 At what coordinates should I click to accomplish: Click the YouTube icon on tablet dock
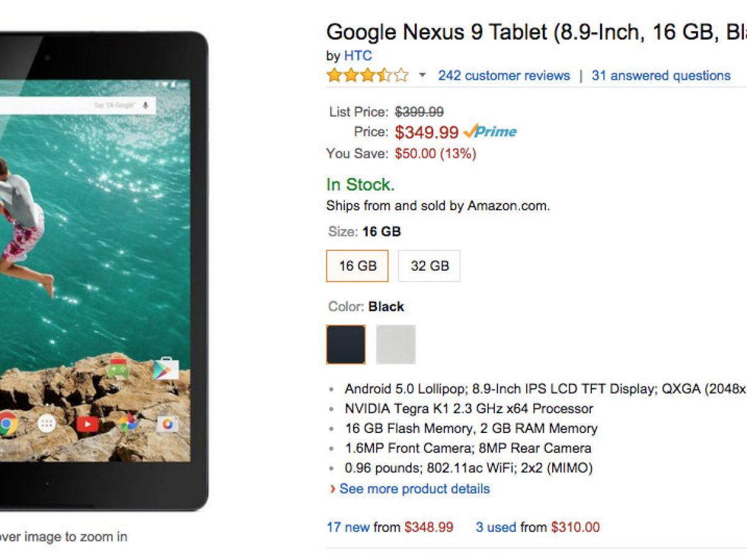pos(87,424)
